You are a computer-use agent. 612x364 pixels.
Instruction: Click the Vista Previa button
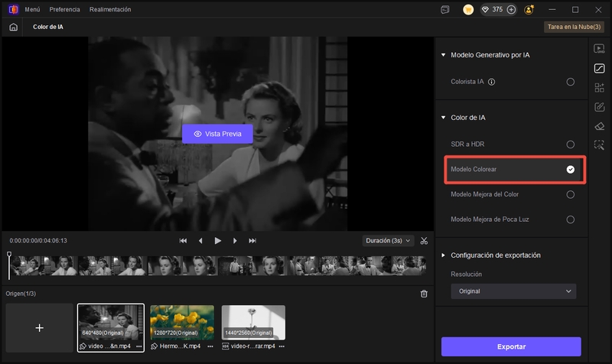click(x=217, y=133)
